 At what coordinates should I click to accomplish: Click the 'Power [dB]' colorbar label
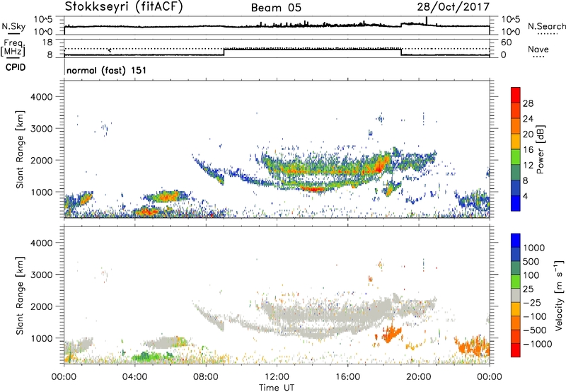click(540, 149)
